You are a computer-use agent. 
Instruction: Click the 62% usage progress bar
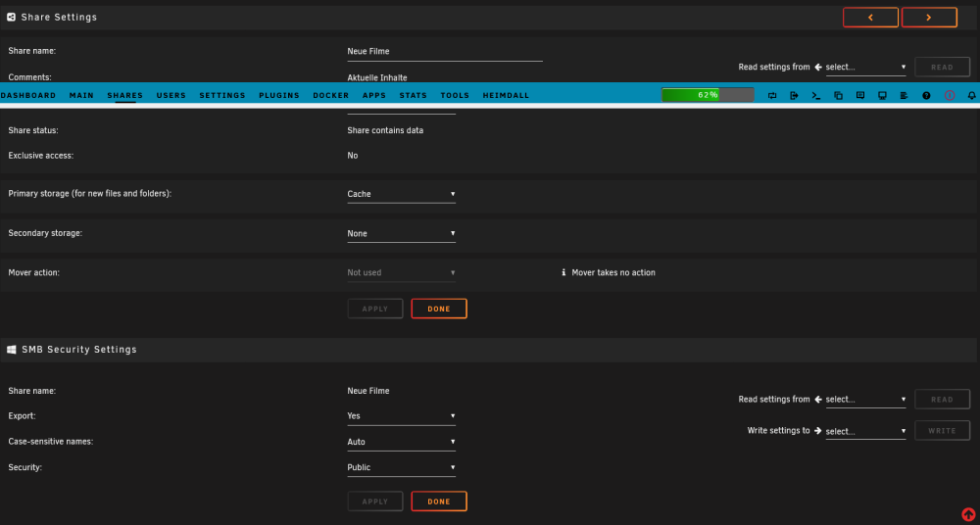[708, 95]
